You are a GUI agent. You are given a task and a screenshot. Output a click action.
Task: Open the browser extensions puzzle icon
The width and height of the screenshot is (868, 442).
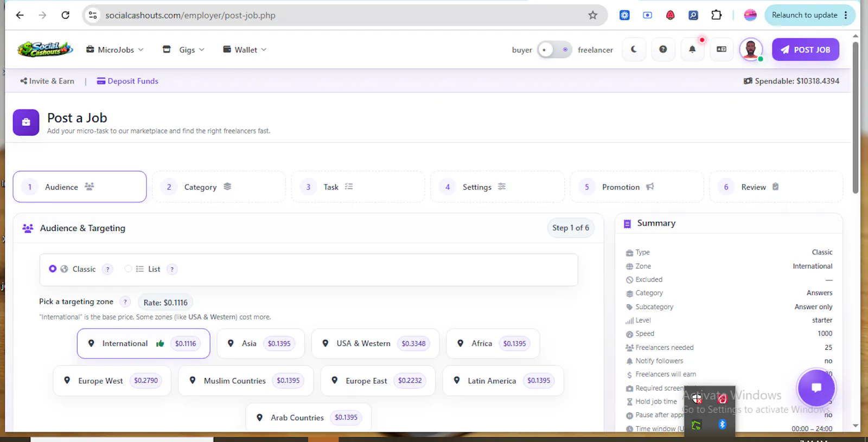tap(717, 15)
